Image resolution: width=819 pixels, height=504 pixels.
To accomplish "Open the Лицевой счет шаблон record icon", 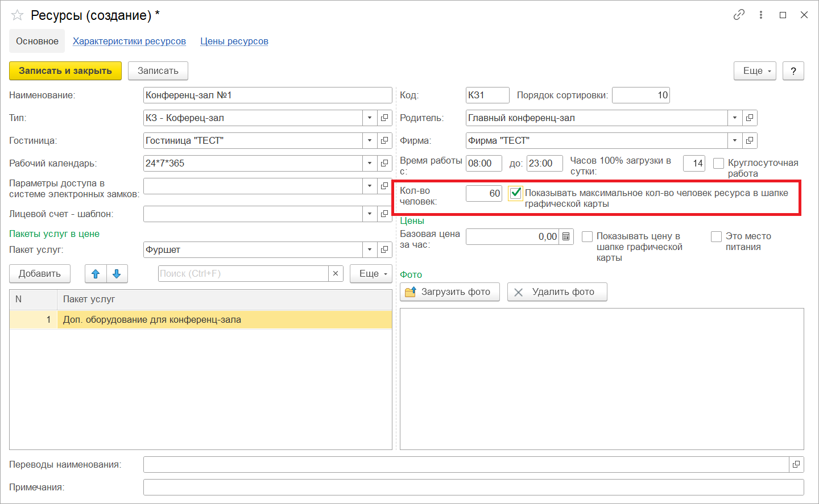I will coord(384,214).
